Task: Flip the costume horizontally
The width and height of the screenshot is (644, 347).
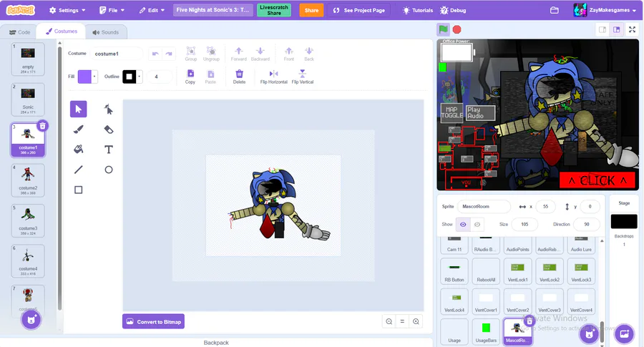Action: (273, 77)
